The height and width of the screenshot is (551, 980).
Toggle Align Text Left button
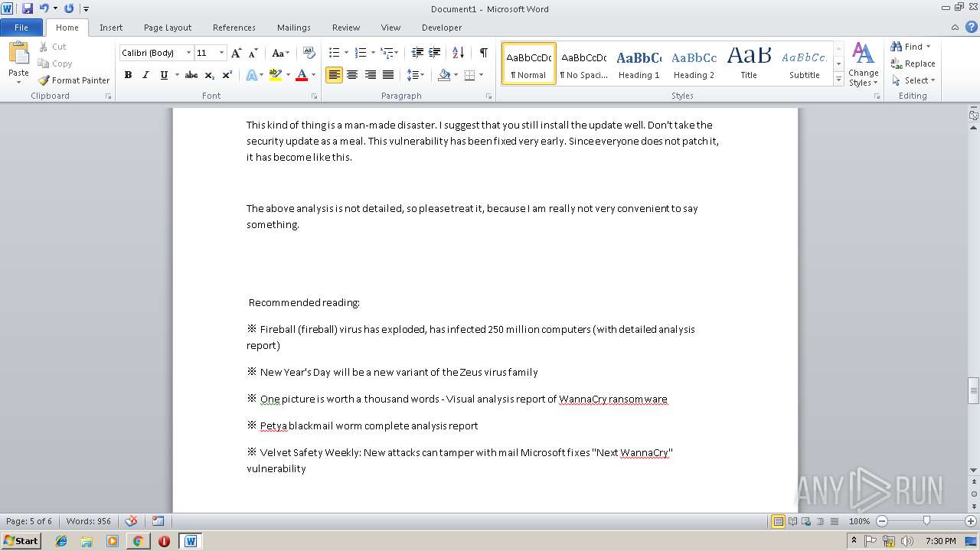[x=334, y=75]
